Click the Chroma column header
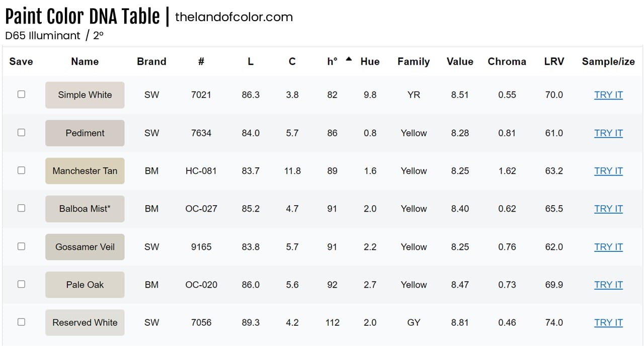The height and width of the screenshot is (362, 644). pos(507,62)
